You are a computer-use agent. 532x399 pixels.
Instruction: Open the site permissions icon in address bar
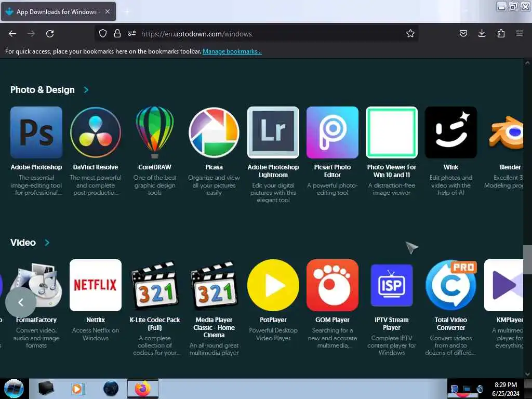click(x=132, y=33)
